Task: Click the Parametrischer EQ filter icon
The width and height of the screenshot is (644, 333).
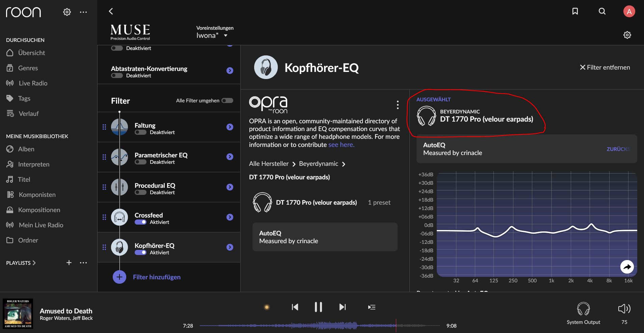Action: point(119,157)
